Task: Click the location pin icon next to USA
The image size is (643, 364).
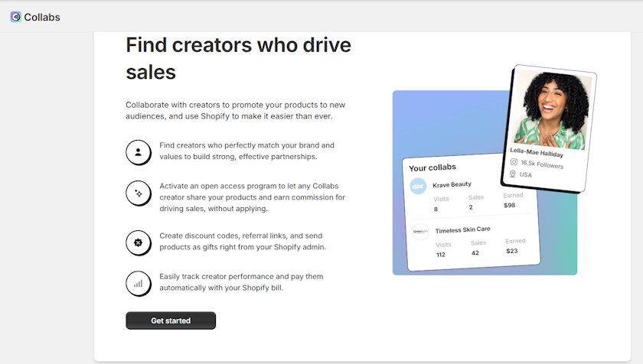Action: pyautogui.click(x=513, y=174)
